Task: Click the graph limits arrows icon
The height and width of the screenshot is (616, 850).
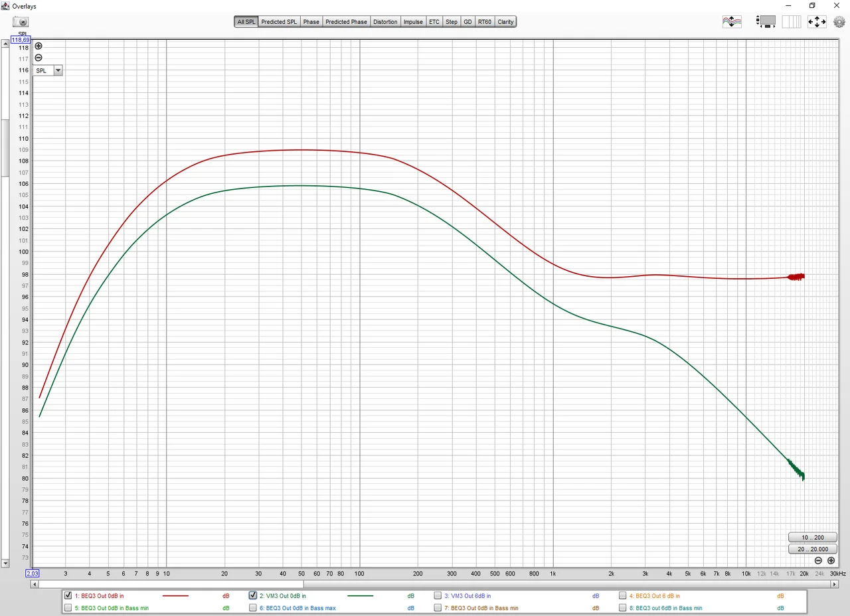Action: point(816,22)
